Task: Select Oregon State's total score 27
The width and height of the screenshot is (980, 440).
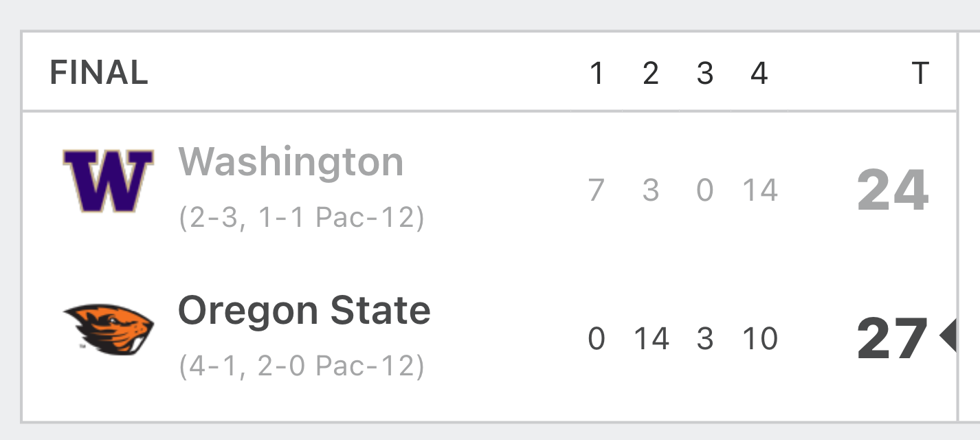Action: (893, 339)
